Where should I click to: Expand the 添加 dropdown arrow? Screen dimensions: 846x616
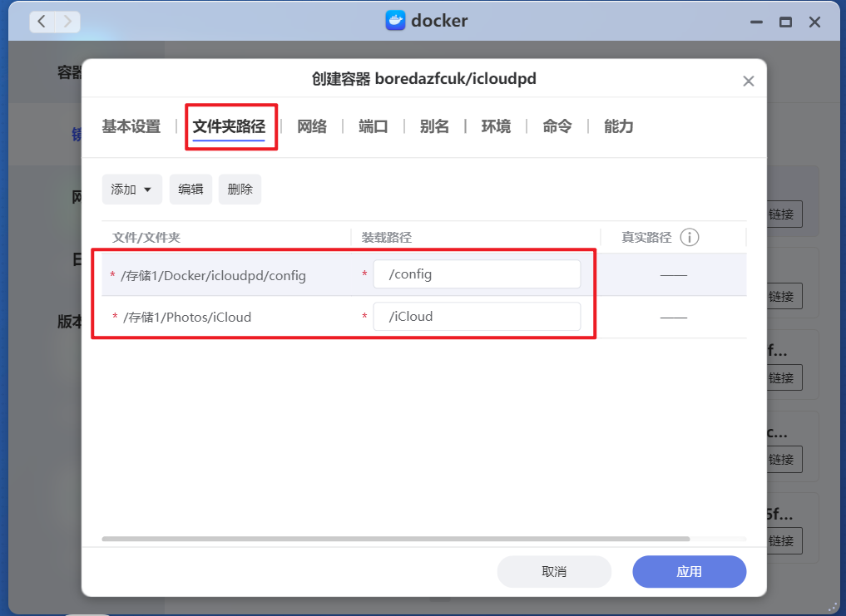pos(147,189)
